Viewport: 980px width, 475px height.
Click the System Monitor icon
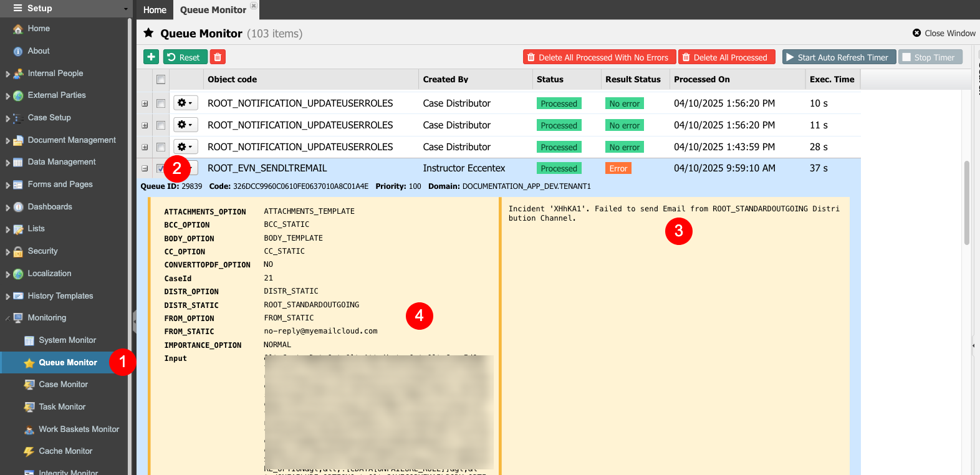point(29,340)
